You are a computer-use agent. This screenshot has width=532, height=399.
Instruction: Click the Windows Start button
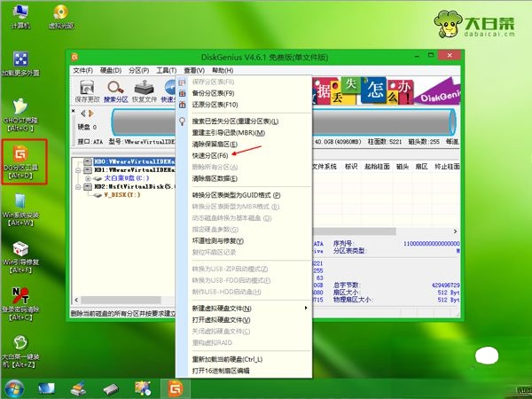point(14,389)
